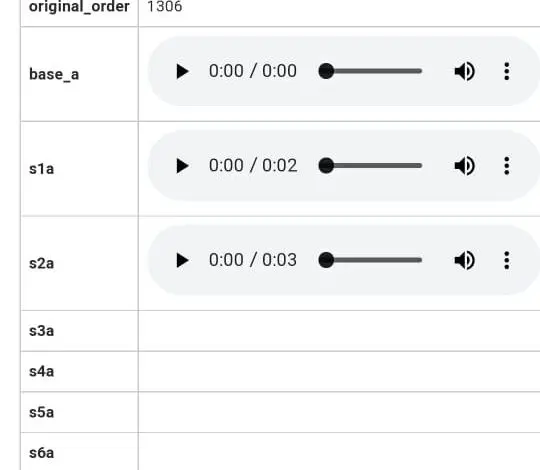Click the empty s5a cell
540x470 pixels.
339,412
